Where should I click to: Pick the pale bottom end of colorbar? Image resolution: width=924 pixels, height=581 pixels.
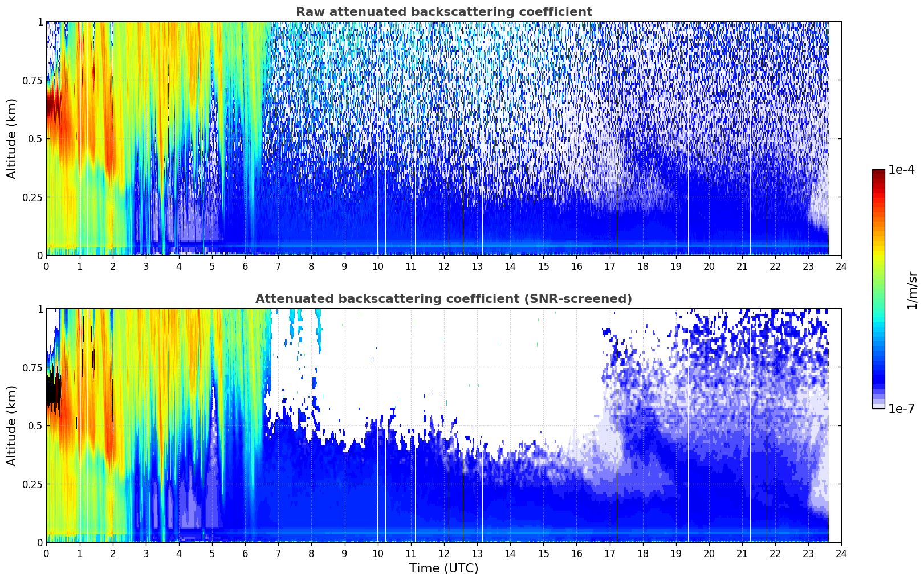pos(878,405)
